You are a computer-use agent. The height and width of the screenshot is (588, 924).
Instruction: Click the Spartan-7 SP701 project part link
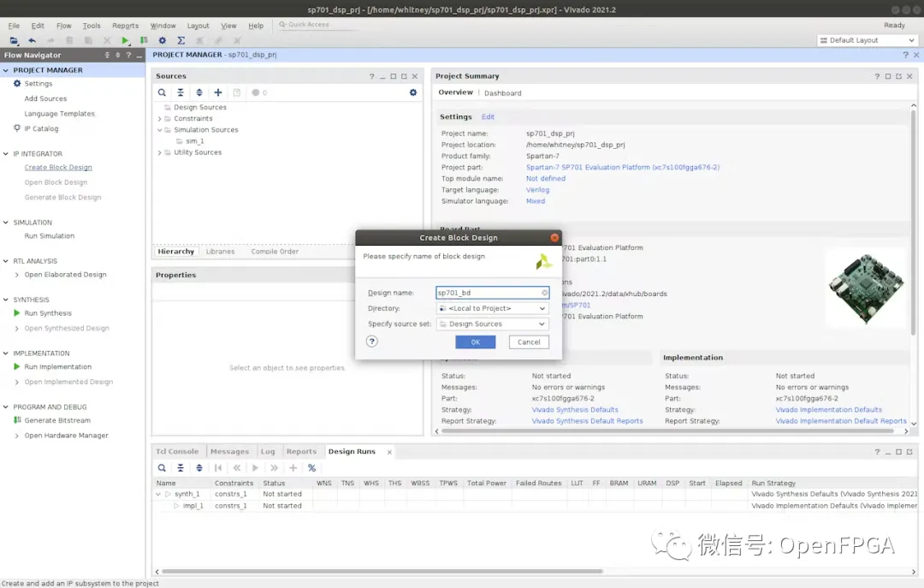tap(623, 168)
